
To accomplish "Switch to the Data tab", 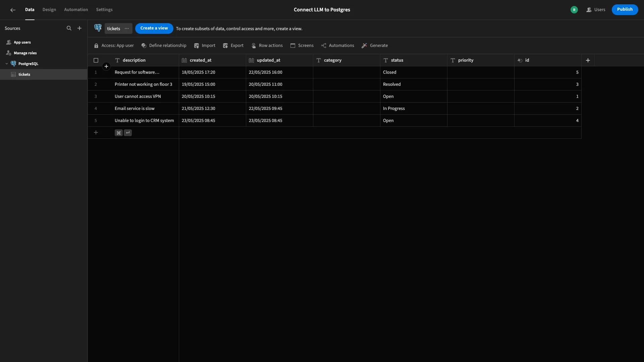I will tap(30, 10).
